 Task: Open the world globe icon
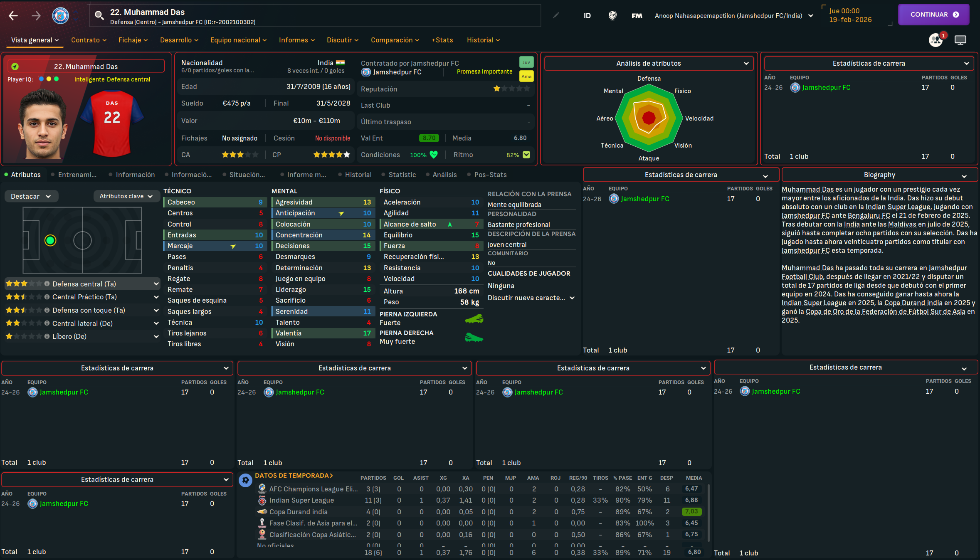point(612,15)
